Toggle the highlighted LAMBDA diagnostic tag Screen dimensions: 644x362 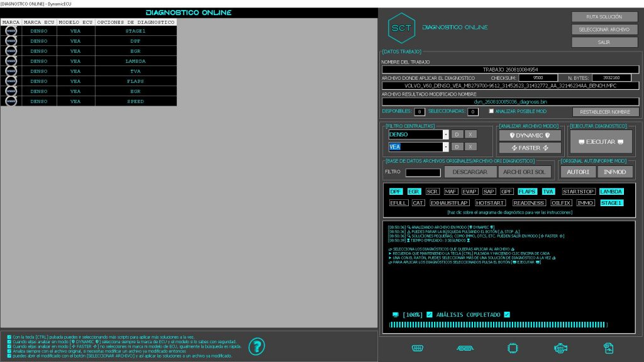611,191
